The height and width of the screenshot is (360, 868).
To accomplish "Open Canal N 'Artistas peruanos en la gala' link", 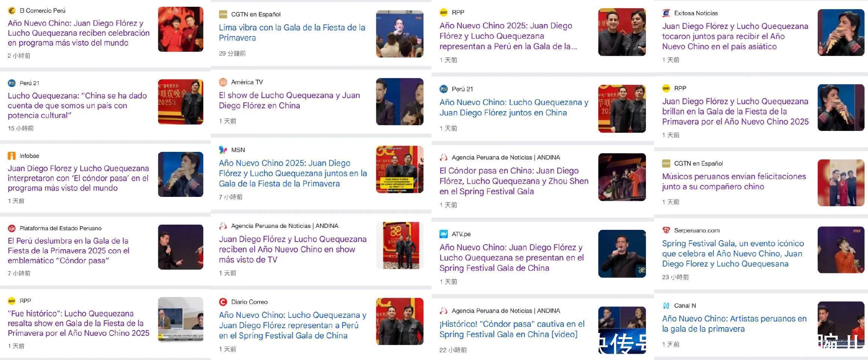I will coord(734,324).
